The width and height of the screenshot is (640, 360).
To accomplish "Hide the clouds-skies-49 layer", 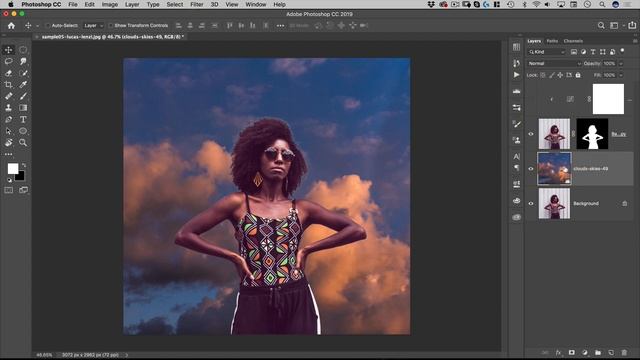I will 531,169.
